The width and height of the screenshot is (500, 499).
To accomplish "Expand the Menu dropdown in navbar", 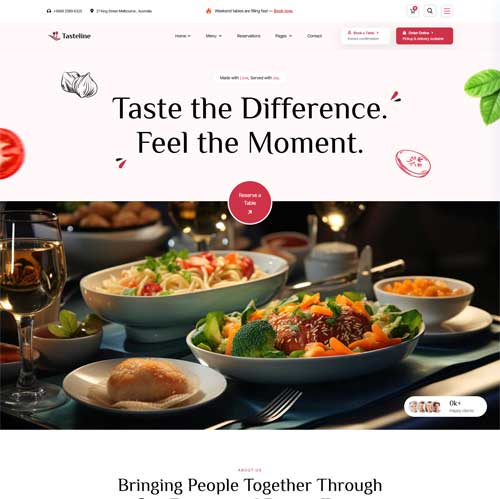I will (214, 36).
